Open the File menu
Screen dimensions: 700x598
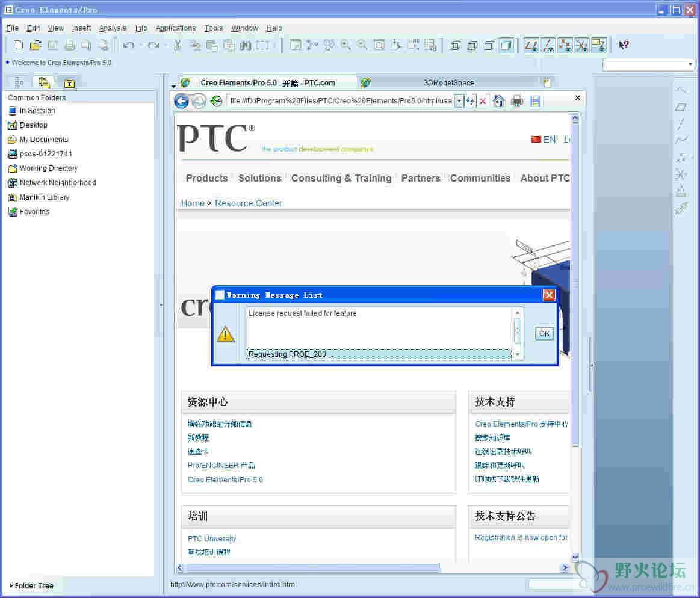12,28
